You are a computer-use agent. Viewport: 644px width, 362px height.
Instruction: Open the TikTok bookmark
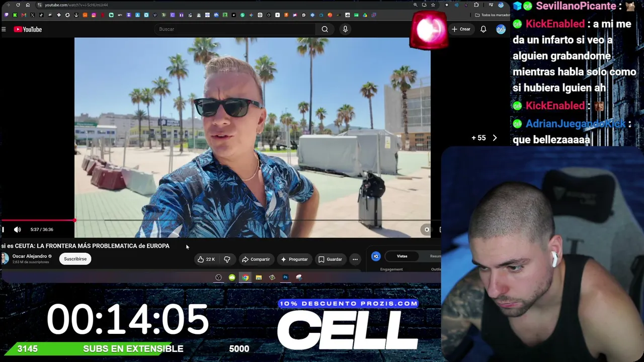(x=41, y=15)
